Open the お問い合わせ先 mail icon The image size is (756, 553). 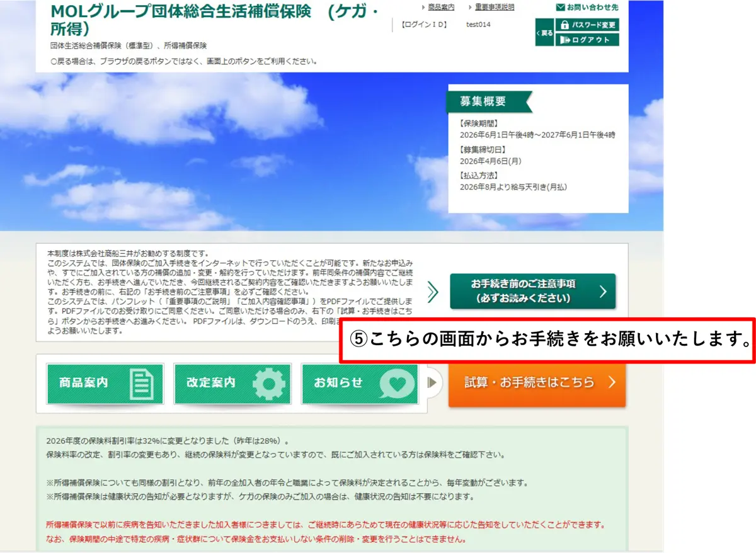pyautogui.click(x=560, y=7)
